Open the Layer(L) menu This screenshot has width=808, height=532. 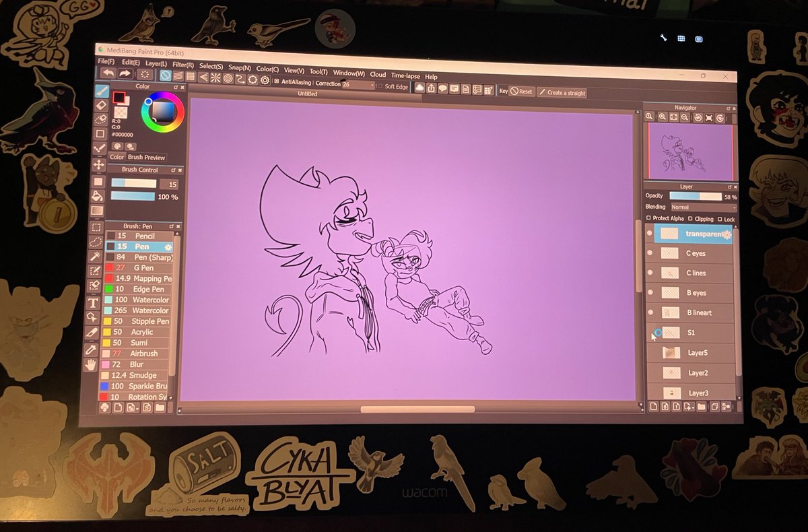click(156, 63)
